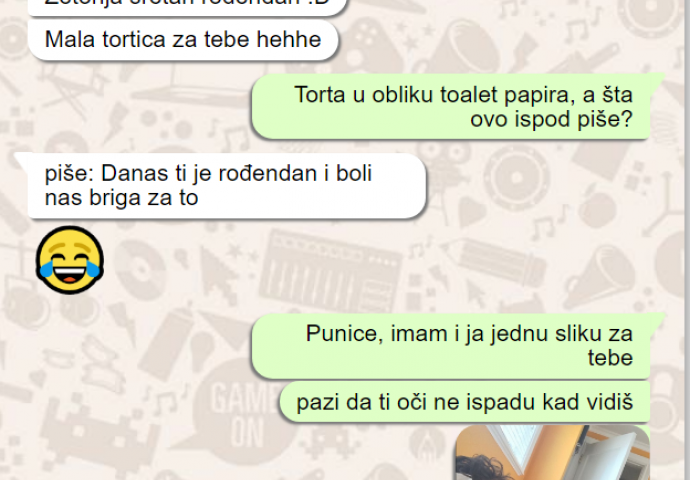Screen dimensions: 690x480
Task: Click the space invader doodle at bottom left
Action: click(99, 433)
